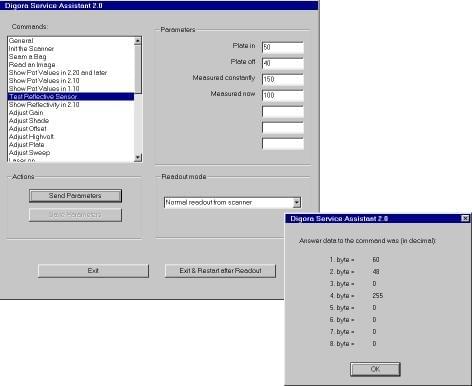472x386 pixels.
Task: Click the 2. byte value 48
Action: coord(376,272)
